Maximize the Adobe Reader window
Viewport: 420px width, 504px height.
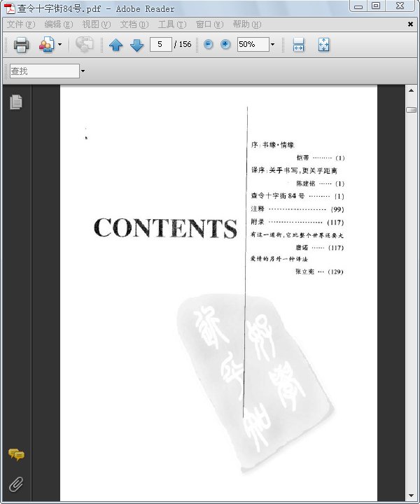pyautogui.click(x=376, y=6)
